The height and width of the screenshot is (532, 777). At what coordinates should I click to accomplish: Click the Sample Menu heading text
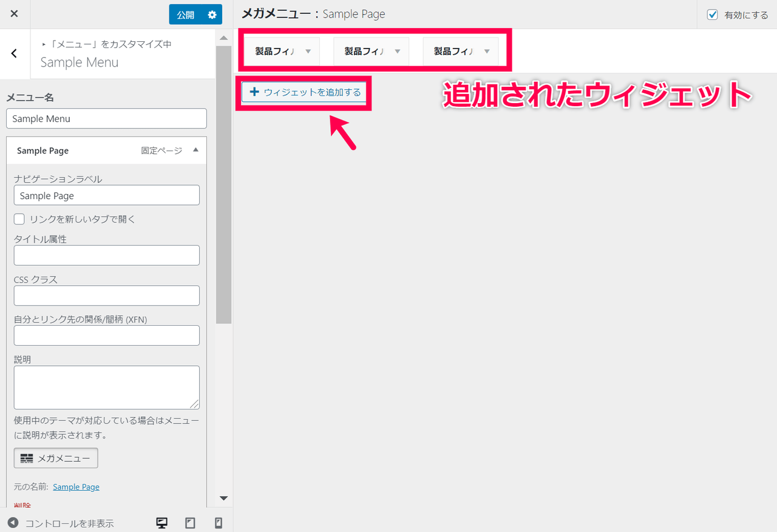(80, 62)
